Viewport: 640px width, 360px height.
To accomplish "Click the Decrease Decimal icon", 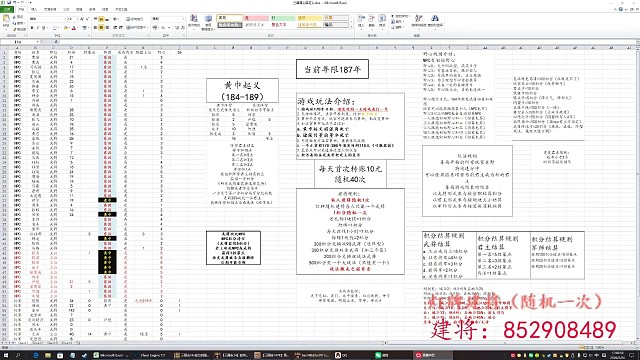I will (183, 28).
